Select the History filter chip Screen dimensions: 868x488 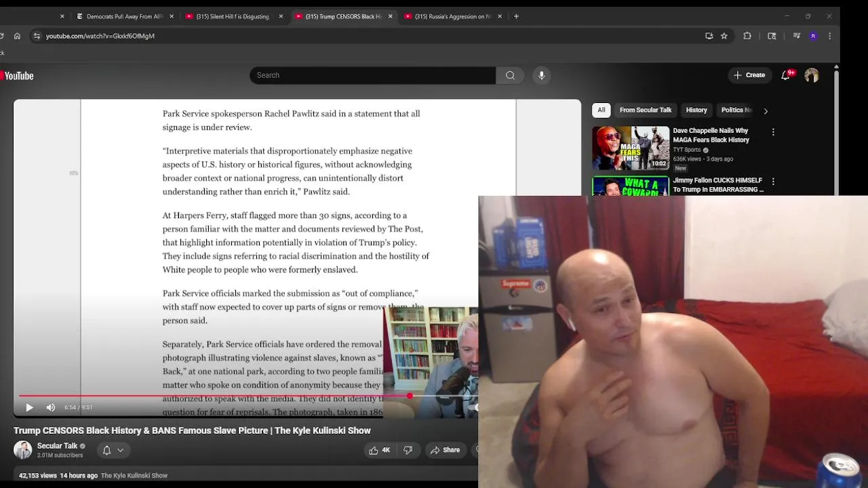coord(696,110)
